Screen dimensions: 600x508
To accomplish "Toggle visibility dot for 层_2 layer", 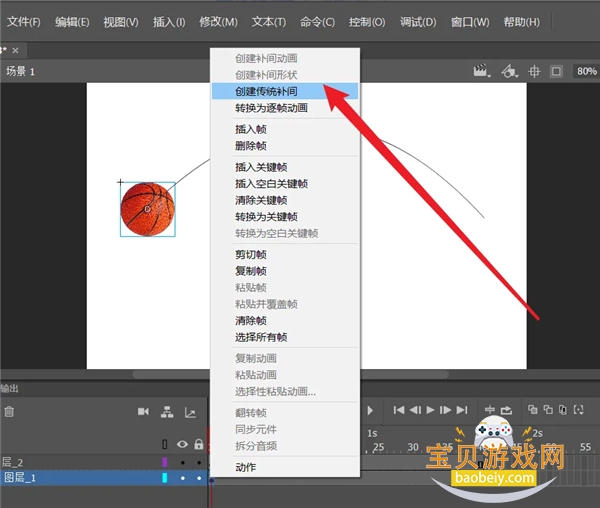I will coord(183,463).
